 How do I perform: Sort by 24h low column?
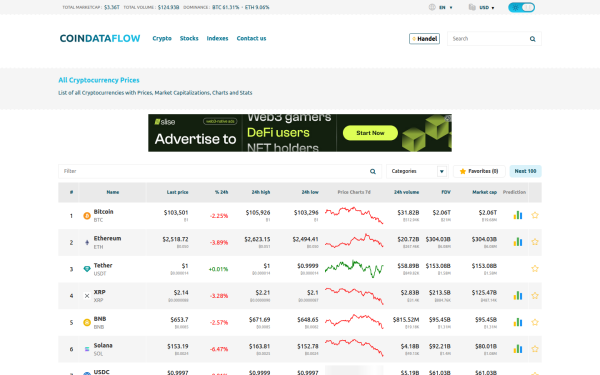[310, 192]
